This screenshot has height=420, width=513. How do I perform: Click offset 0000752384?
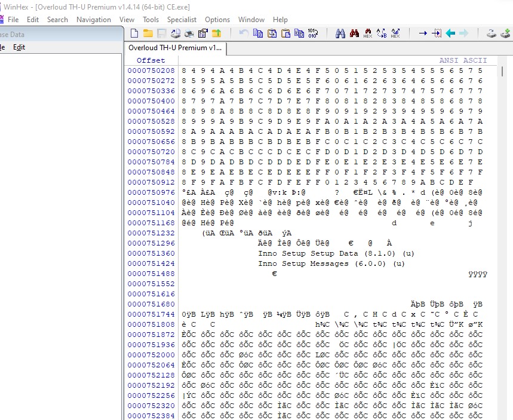pos(151,416)
